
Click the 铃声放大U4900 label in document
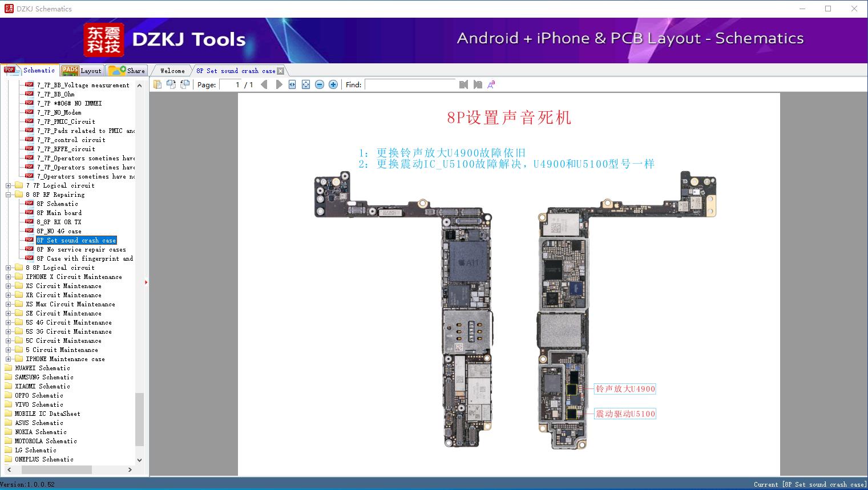625,389
